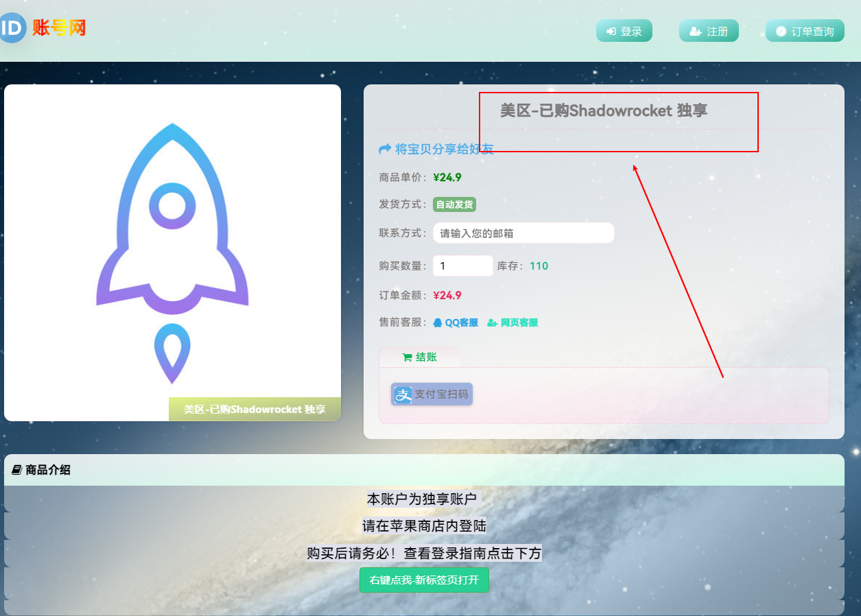Click the QQ penguin icon
Screen dimensions: 861x616
[x=438, y=322]
